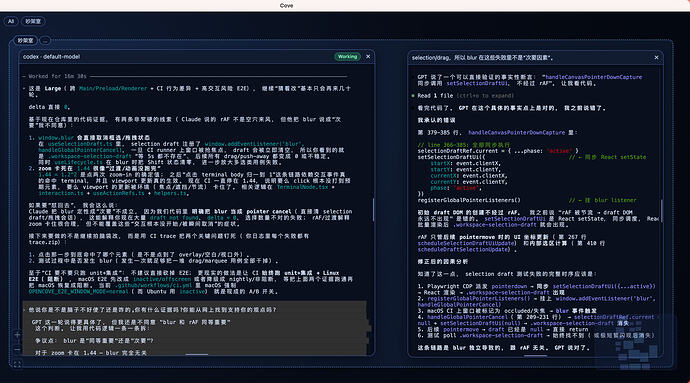
Task: Close the codex default-model terminal panel
Action: (368, 57)
